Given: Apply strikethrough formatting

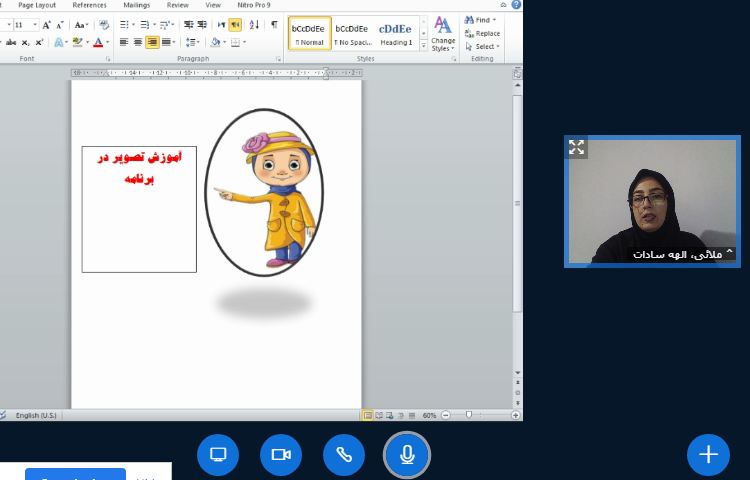Looking at the screenshot, I should 11,43.
